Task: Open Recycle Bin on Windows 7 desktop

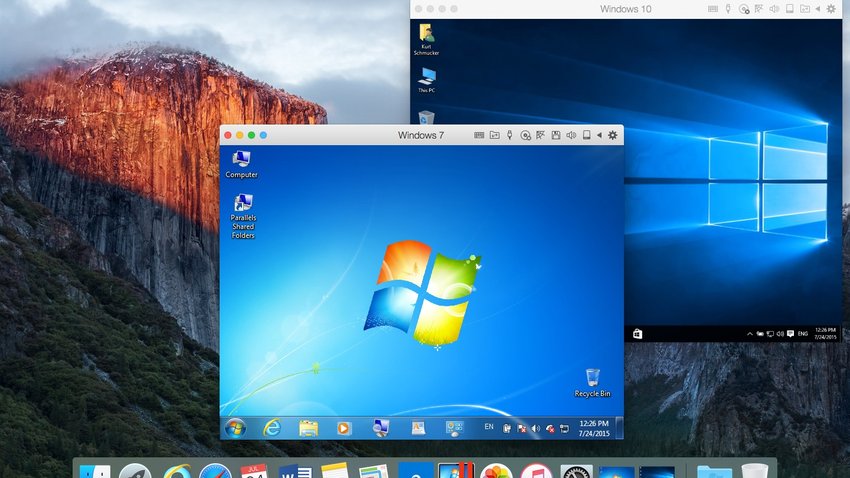Action: 593,383
